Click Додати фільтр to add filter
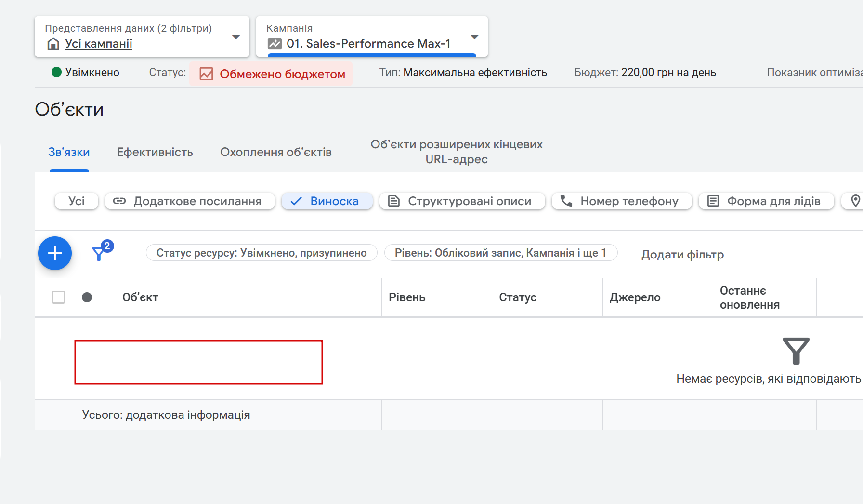The image size is (863, 504). [x=682, y=255]
